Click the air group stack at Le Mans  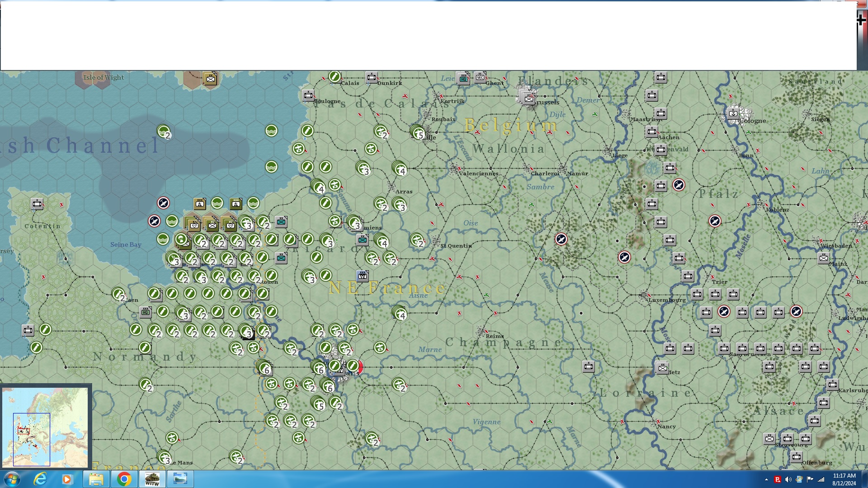click(x=164, y=457)
